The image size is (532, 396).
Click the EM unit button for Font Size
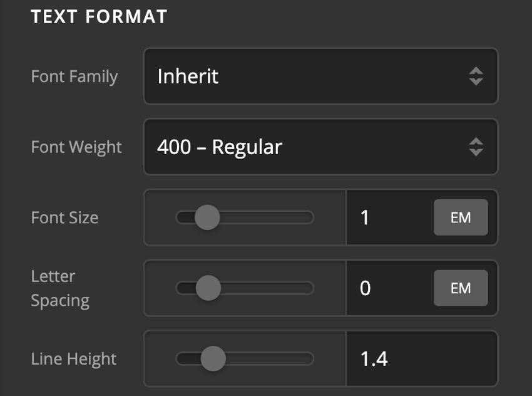461,217
